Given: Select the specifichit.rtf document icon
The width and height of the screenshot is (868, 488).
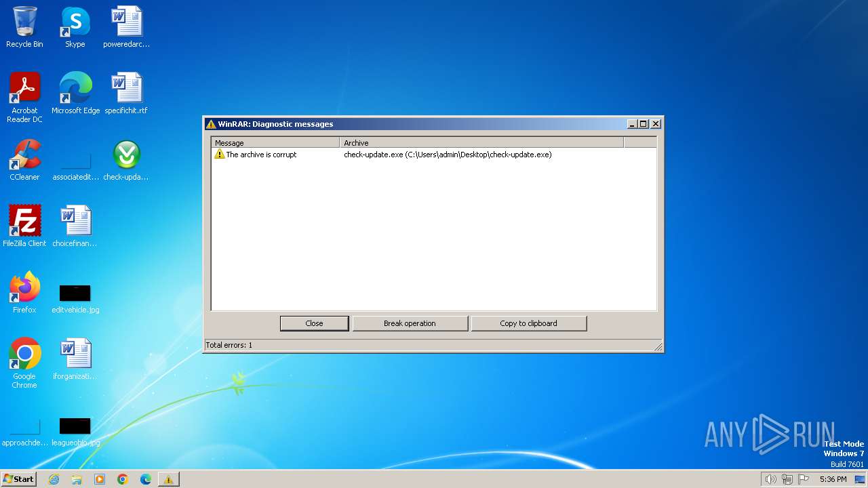Looking at the screenshot, I should tap(126, 93).
